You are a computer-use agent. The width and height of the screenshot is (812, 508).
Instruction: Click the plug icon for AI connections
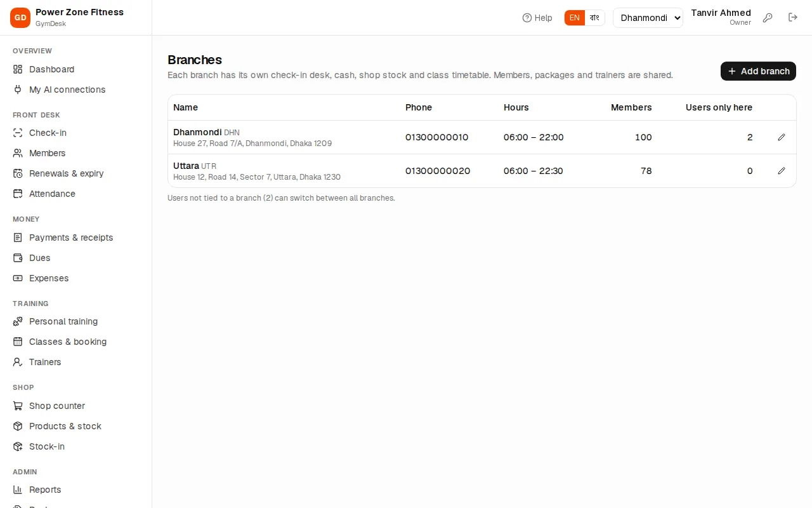(18, 90)
